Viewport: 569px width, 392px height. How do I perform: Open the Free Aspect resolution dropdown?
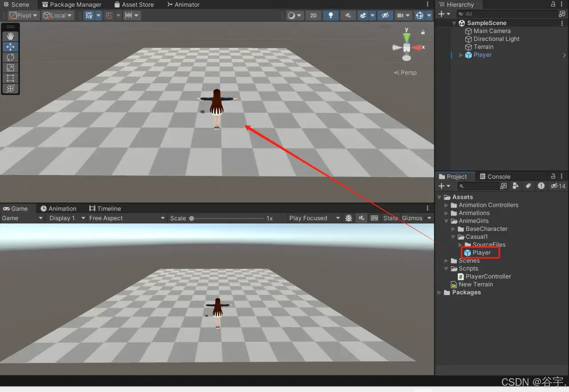coord(127,218)
